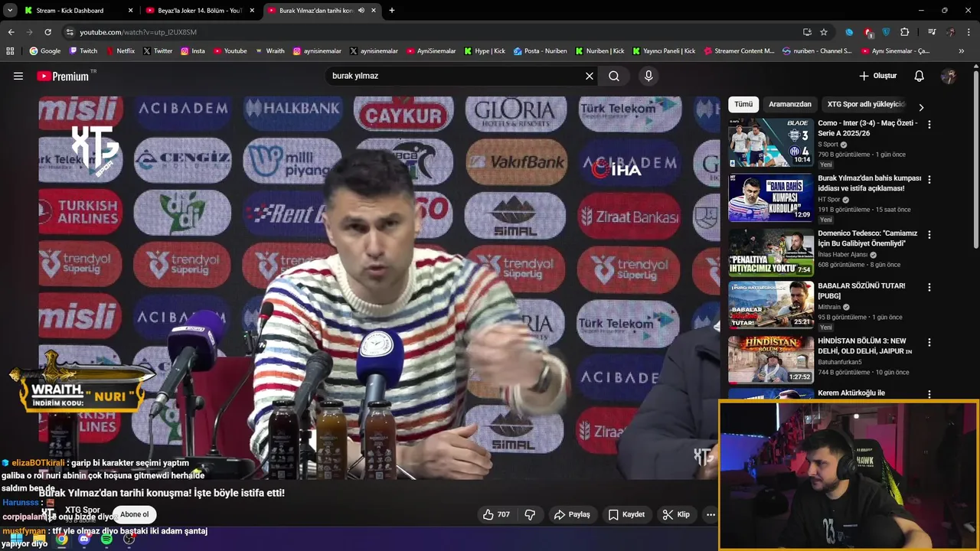
Task: Switch to Beyaz'la Joker 14. Bölüm tab
Action: (x=198, y=11)
